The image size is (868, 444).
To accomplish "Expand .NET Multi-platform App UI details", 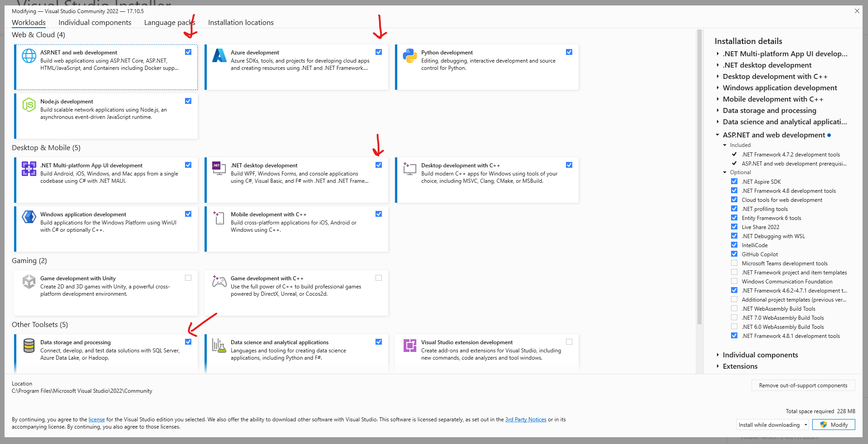I will coord(718,54).
